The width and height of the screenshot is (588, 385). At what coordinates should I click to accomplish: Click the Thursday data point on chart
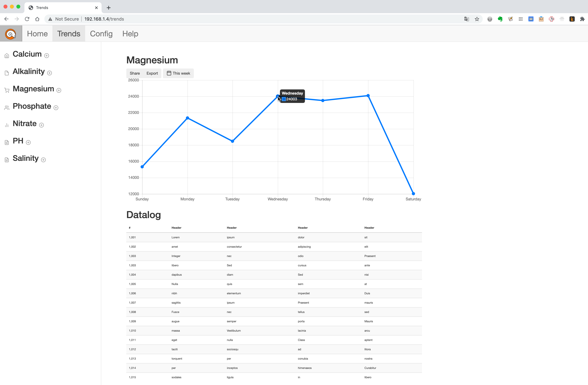(323, 101)
